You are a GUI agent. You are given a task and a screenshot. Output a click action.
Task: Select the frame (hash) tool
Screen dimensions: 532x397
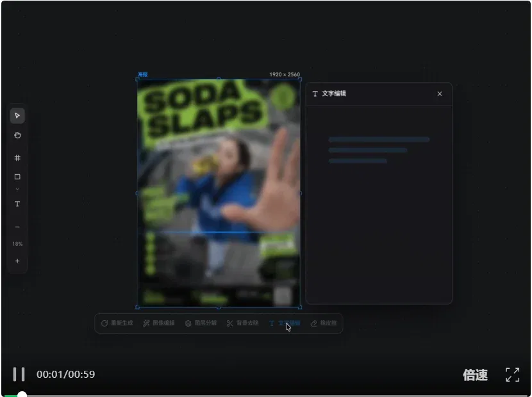17,158
